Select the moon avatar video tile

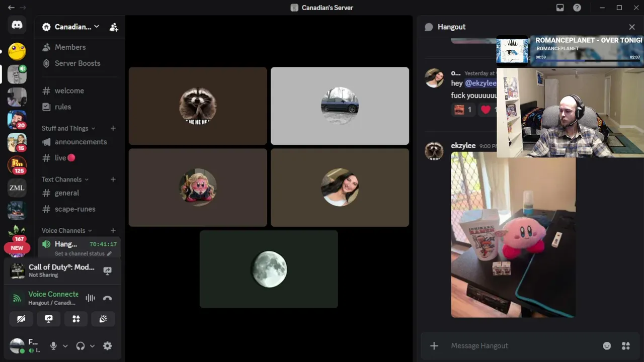[x=269, y=269]
